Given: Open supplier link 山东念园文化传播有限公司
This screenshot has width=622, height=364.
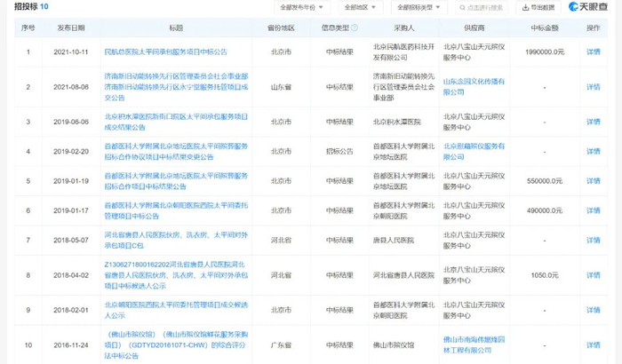Looking at the screenshot, I should [x=474, y=87].
